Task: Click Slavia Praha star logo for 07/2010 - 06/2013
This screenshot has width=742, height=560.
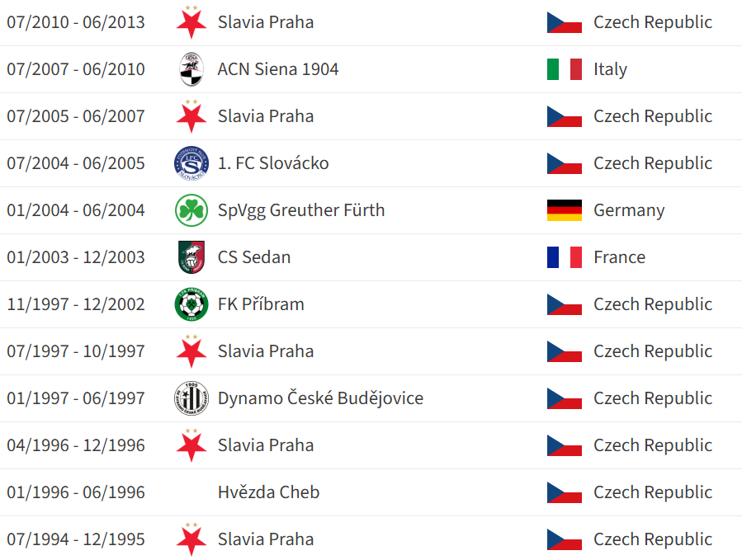Action: 191,22
